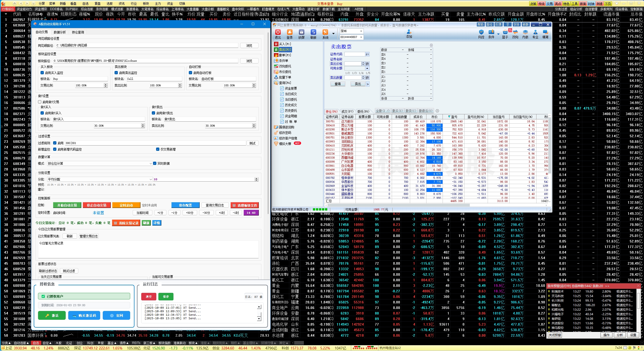Click the 证券代码 input field
This screenshot has width=644, height=351.
pyautogui.click(x=354, y=54)
